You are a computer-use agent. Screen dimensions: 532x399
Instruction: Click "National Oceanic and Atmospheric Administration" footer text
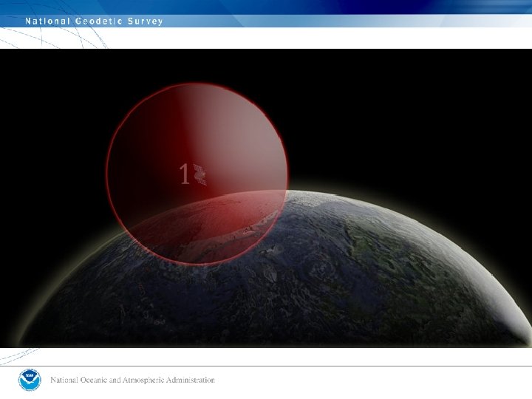click(x=133, y=380)
